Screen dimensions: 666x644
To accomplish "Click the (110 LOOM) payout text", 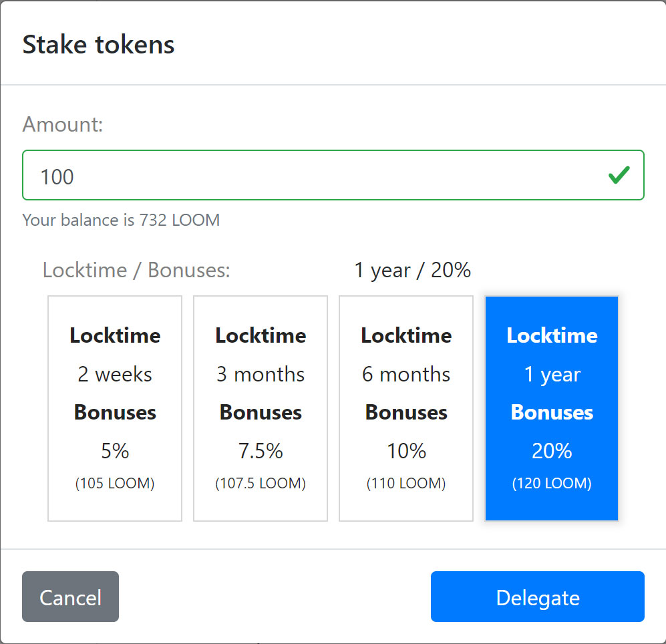I will point(406,484).
